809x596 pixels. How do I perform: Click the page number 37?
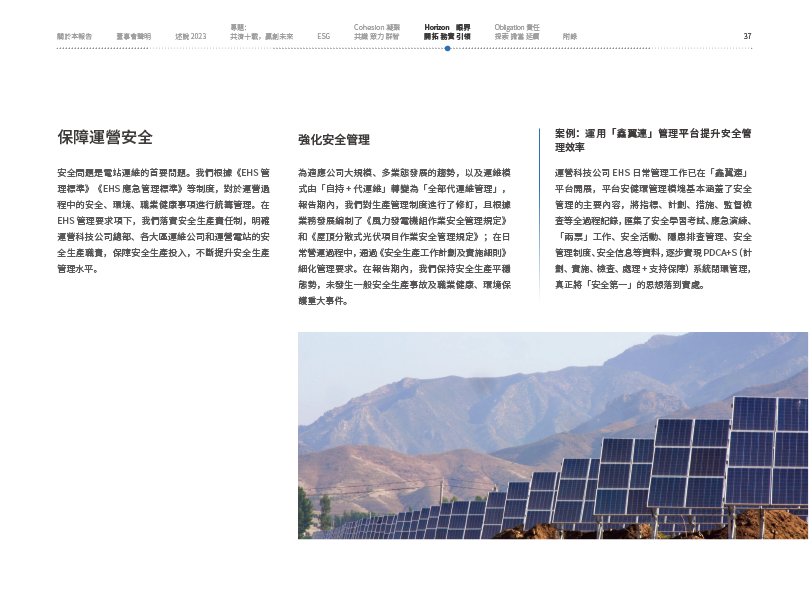[x=747, y=36]
